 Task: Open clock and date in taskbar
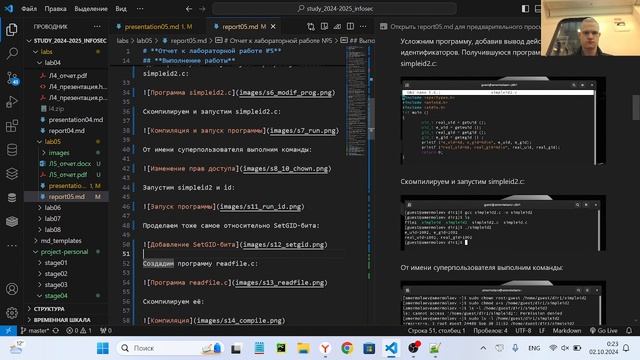click(x=603, y=348)
